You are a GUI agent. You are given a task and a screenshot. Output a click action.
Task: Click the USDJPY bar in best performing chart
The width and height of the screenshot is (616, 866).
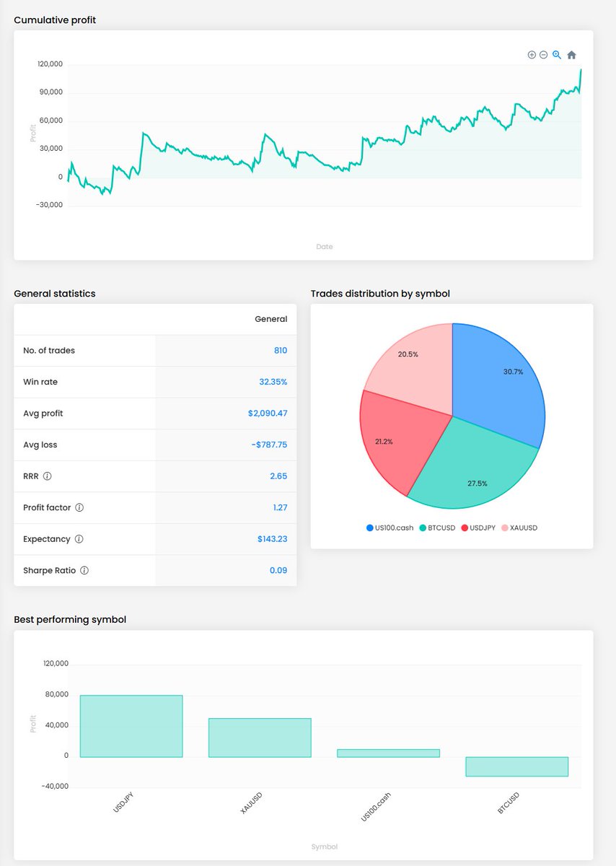tap(131, 722)
